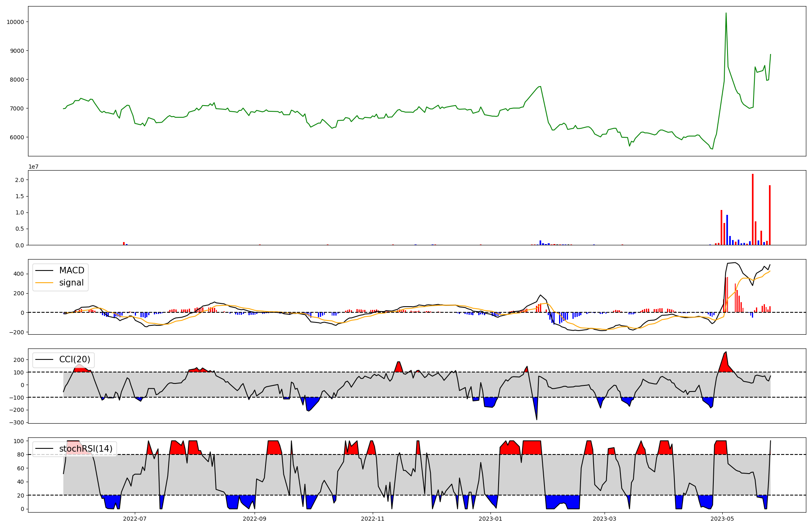
Task: Click the 2022-11 date axis label
Action: click(x=373, y=519)
